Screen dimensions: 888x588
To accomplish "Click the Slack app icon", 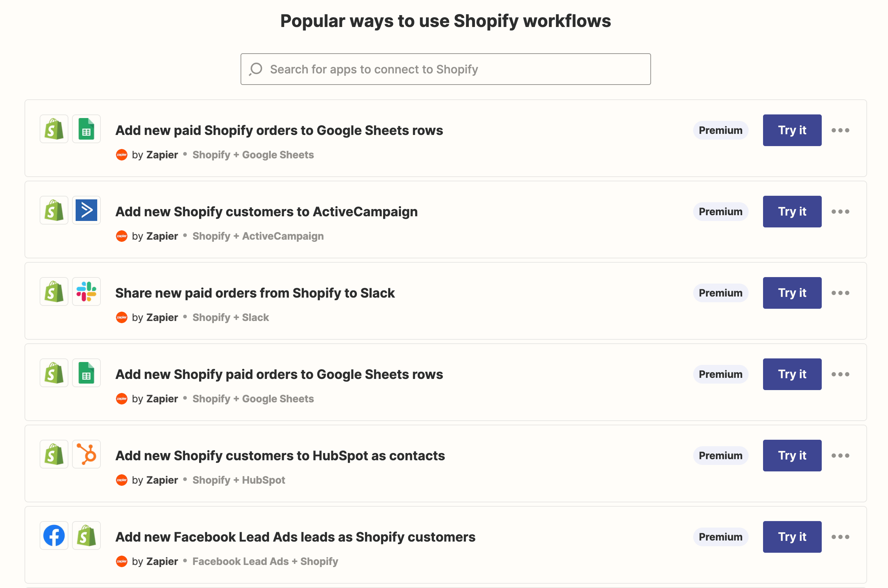I will coord(86,292).
